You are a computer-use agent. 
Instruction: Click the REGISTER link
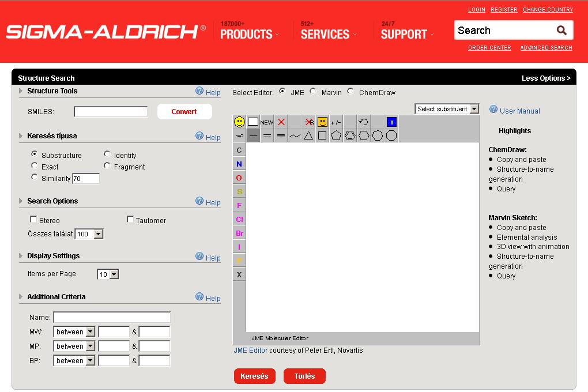pos(504,9)
